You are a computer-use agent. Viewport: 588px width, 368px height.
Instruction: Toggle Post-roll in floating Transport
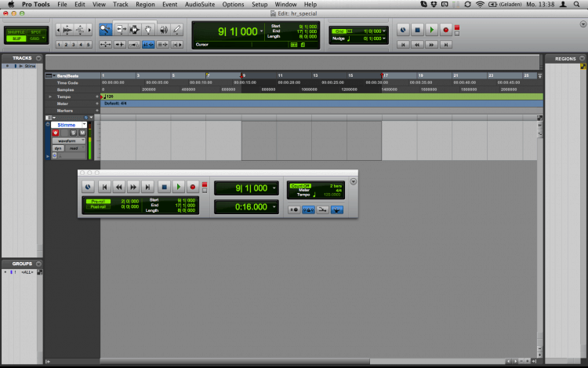coord(98,206)
